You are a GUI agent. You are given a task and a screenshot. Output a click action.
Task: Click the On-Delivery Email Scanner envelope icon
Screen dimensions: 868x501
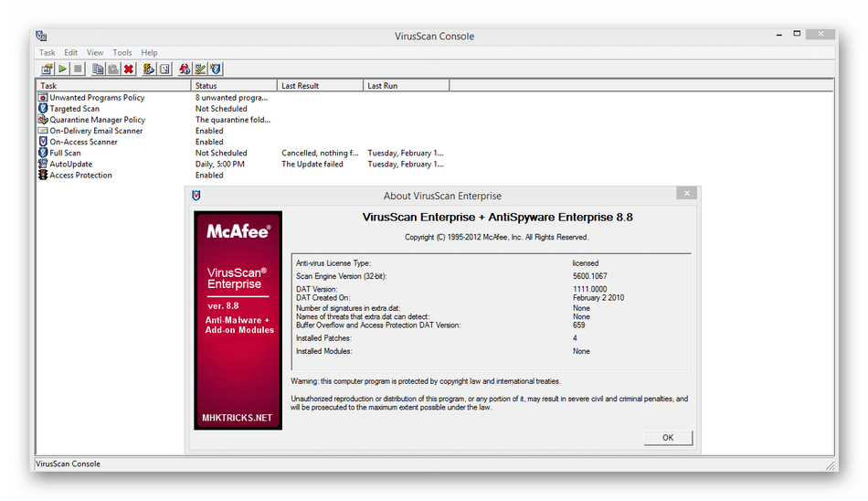(43, 130)
